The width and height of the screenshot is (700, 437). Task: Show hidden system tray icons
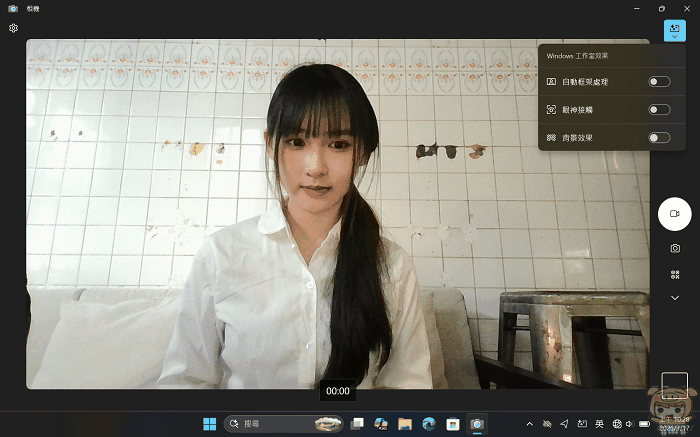click(531, 424)
